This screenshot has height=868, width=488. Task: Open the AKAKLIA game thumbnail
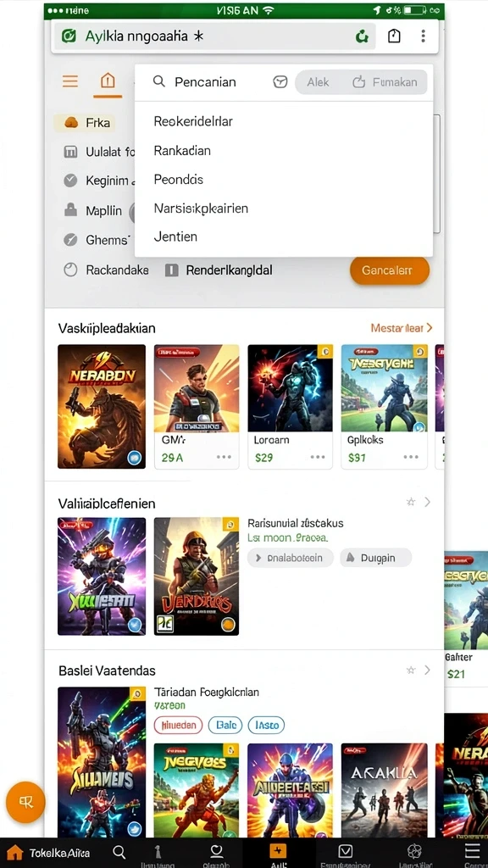coord(384,790)
